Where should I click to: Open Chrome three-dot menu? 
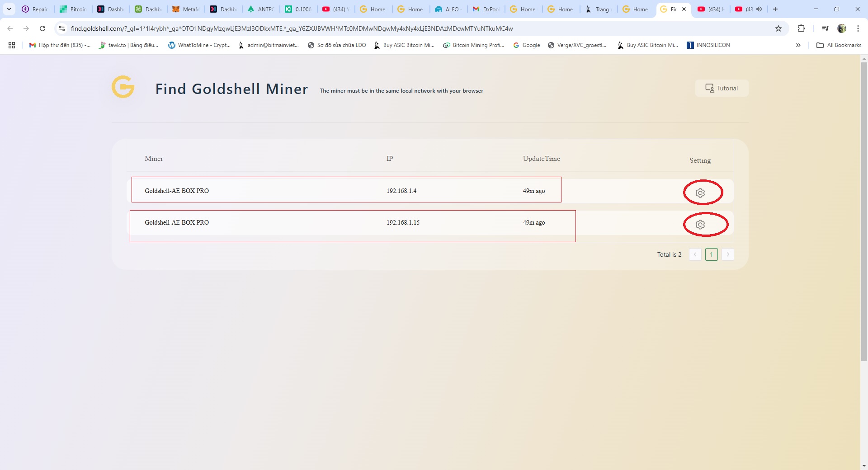coord(858,28)
